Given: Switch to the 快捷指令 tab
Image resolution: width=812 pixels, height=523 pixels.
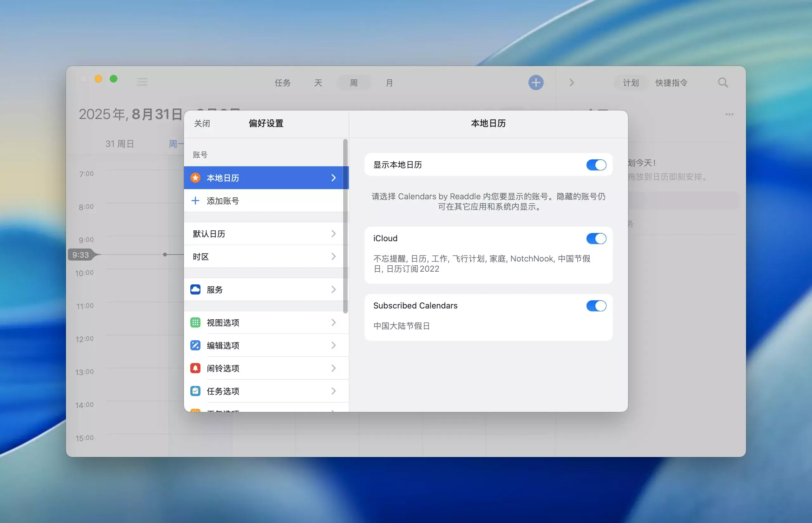Looking at the screenshot, I should pos(671,83).
